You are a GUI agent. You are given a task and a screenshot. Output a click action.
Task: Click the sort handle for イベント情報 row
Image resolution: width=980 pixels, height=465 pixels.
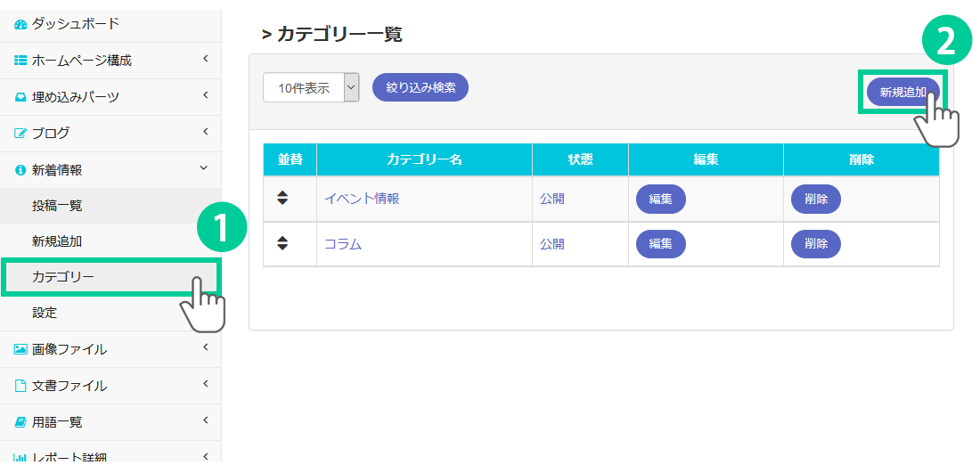click(282, 199)
